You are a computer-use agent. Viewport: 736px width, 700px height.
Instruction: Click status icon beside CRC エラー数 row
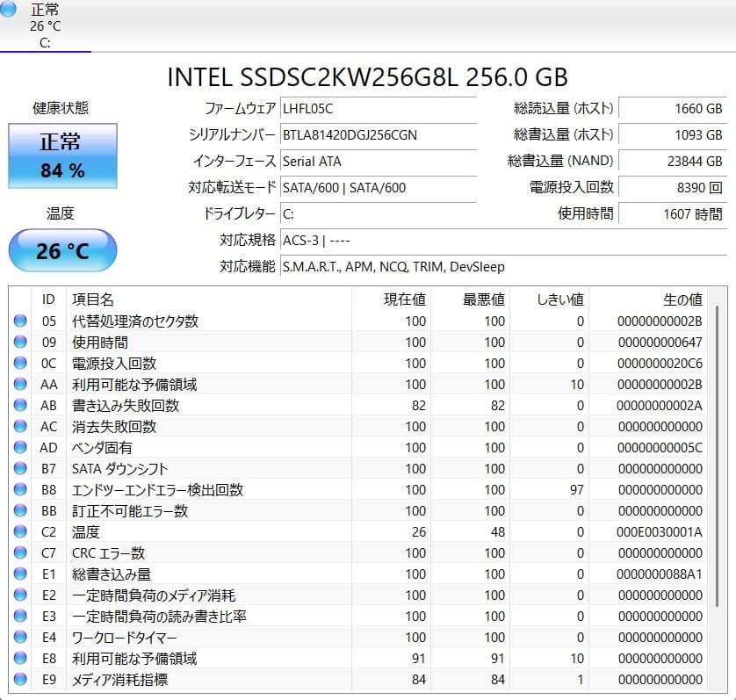20,553
